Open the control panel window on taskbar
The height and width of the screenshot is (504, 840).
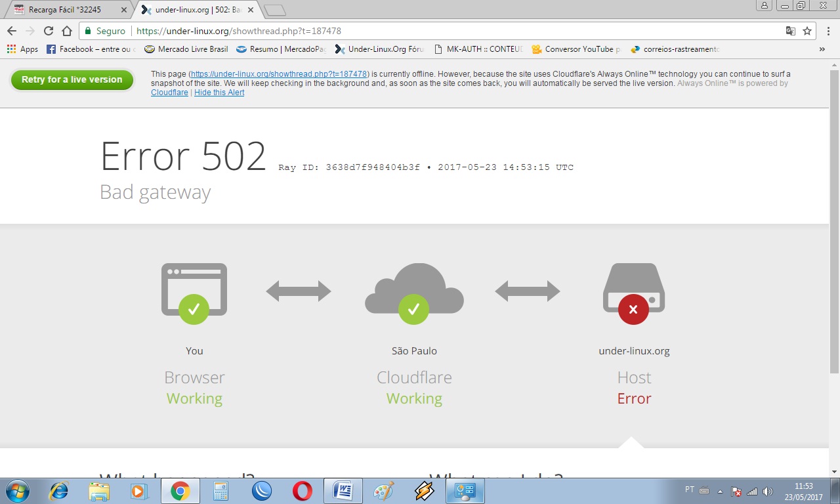[x=465, y=491]
